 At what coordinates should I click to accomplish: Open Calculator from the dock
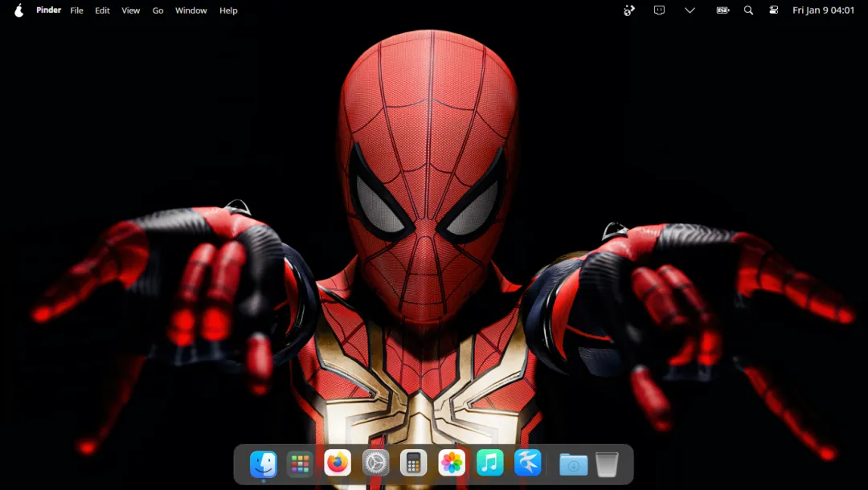pyautogui.click(x=414, y=463)
